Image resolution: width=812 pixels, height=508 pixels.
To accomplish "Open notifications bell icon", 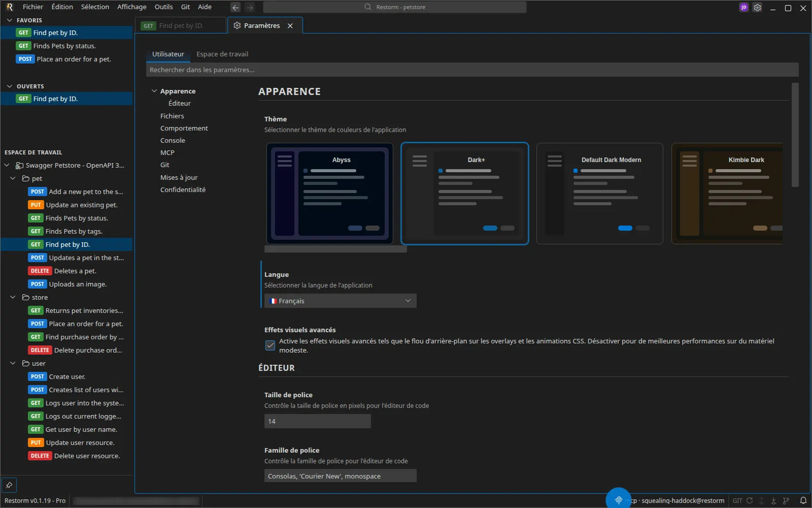I will pyautogui.click(x=803, y=500).
